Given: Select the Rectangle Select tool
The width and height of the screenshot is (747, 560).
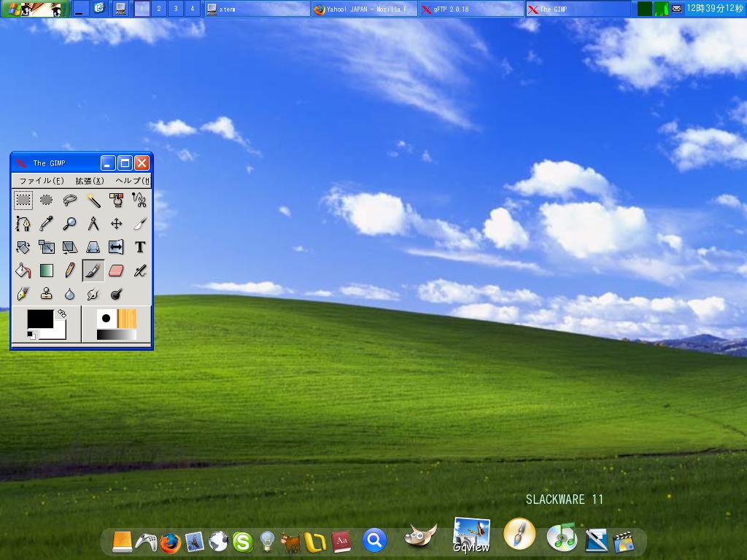Looking at the screenshot, I should coord(22,201).
